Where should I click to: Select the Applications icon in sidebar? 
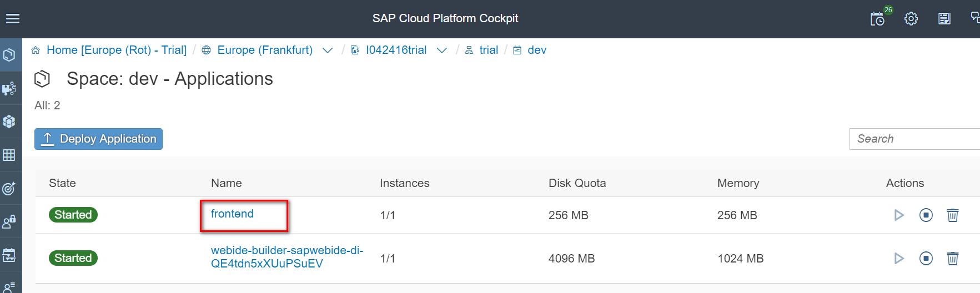point(9,55)
